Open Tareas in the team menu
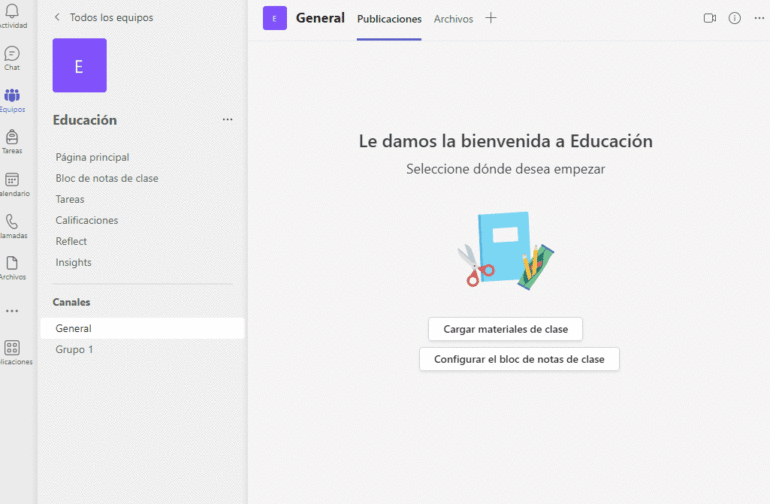770x504 pixels. [70, 199]
